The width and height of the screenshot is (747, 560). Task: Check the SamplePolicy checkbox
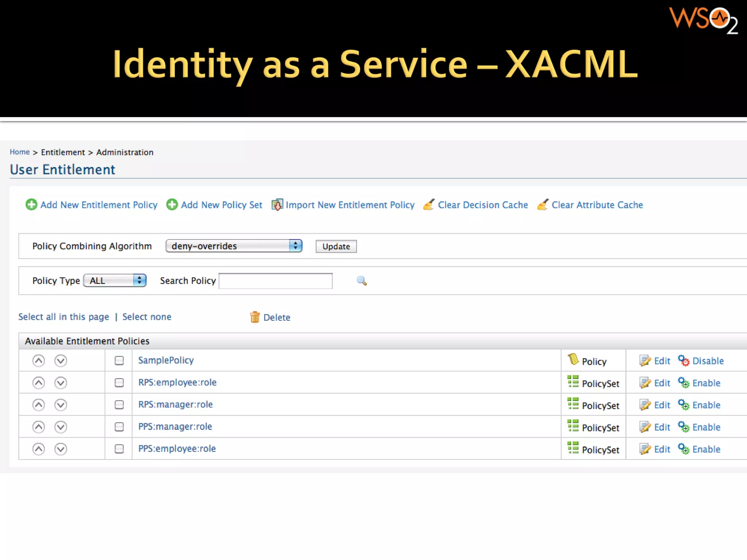119,361
